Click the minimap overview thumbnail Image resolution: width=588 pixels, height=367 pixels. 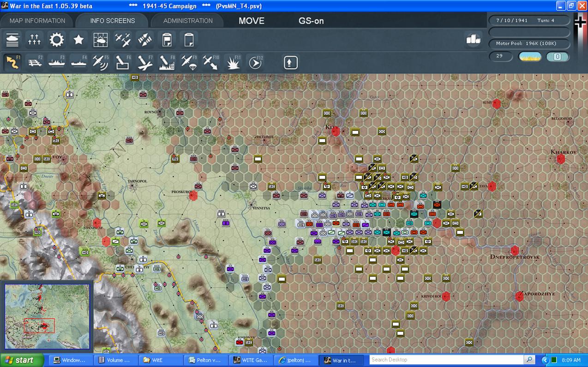coord(47,316)
